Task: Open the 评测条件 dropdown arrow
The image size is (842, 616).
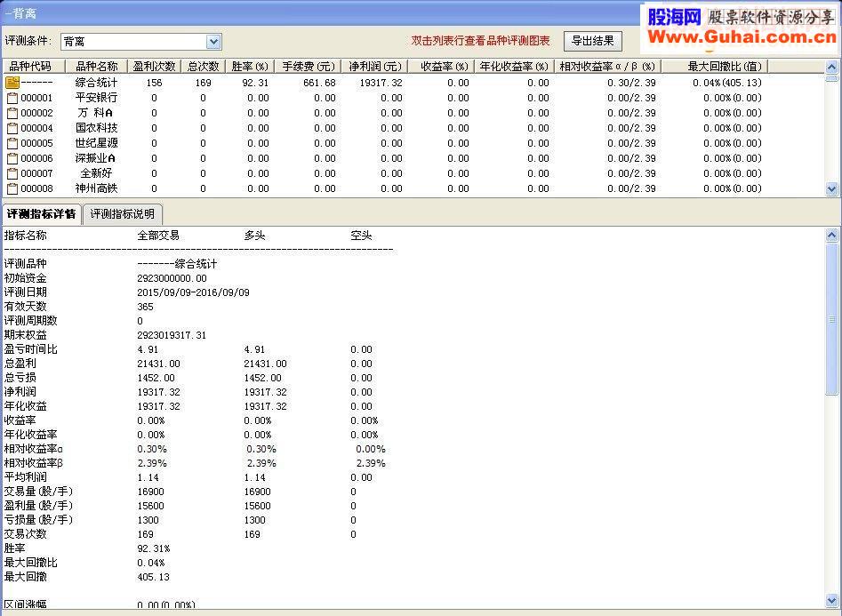Action: [x=213, y=42]
